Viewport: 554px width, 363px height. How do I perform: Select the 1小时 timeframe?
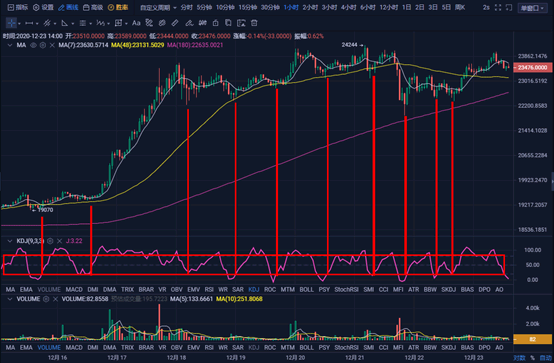[x=291, y=7]
